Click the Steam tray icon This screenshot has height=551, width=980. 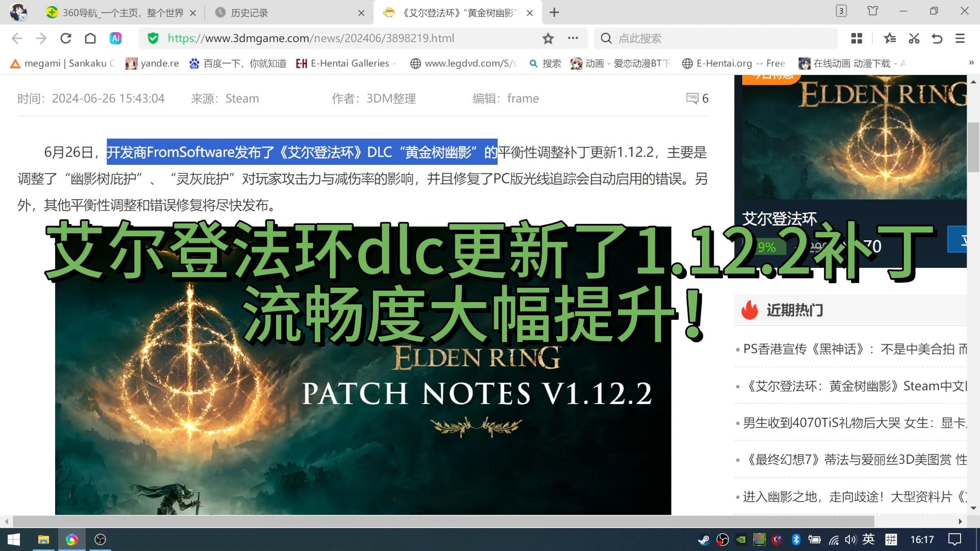pos(704,540)
